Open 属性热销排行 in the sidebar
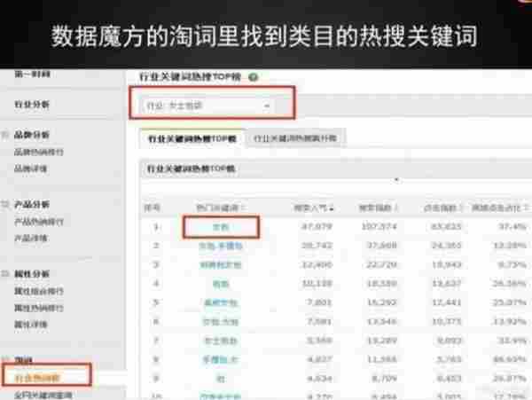This screenshot has height=400, width=532. (39, 308)
